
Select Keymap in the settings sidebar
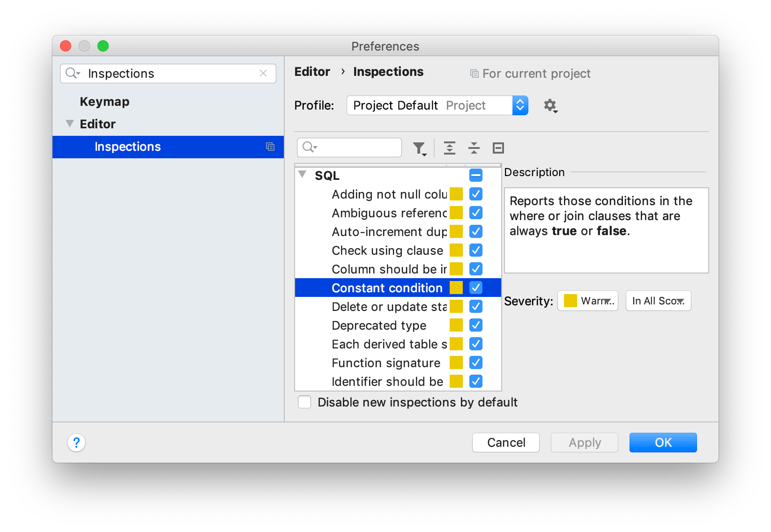(x=104, y=102)
